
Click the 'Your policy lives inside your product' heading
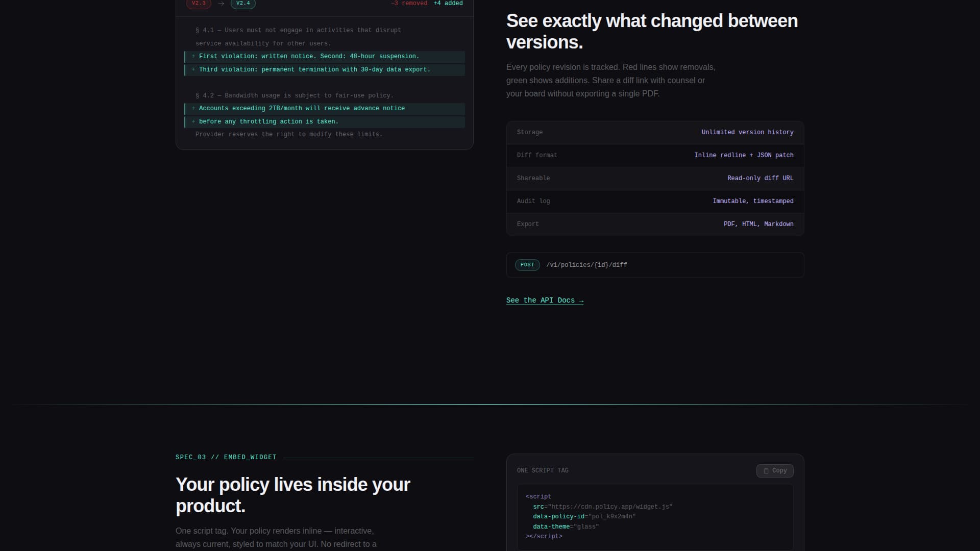pyautogui.click(x=292, y=495)
